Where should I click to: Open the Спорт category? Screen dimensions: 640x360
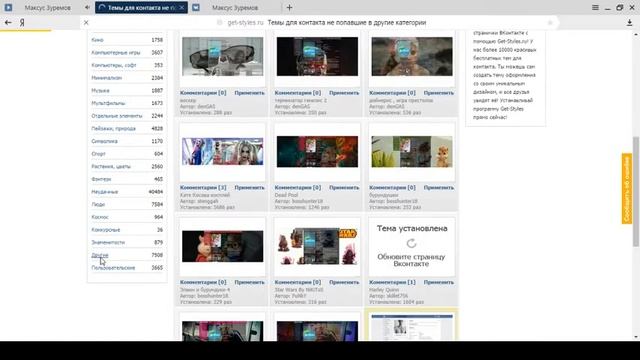[x=98, y=154]
